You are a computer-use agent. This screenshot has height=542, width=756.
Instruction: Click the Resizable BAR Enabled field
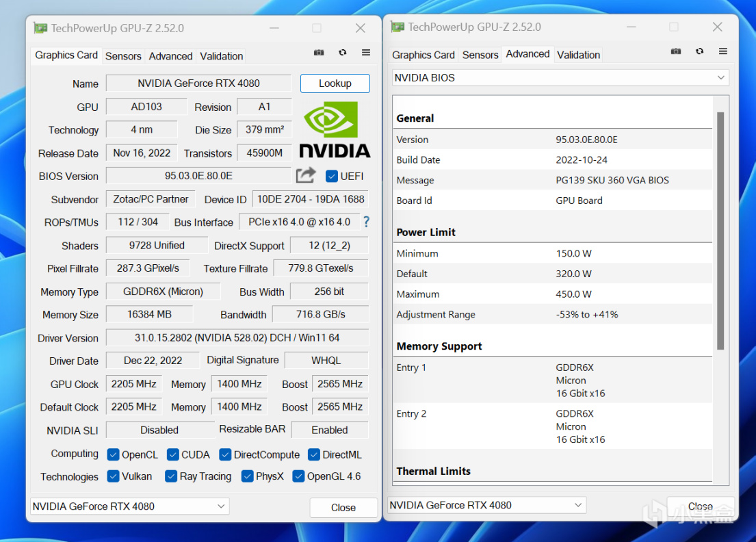(330, 430)
